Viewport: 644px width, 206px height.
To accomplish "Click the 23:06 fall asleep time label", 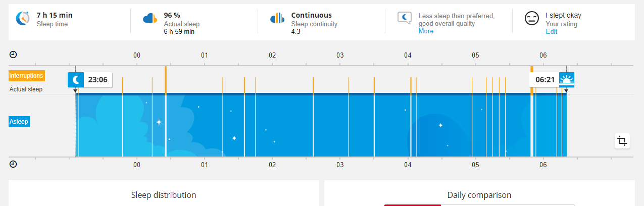I will coord(97,80).
